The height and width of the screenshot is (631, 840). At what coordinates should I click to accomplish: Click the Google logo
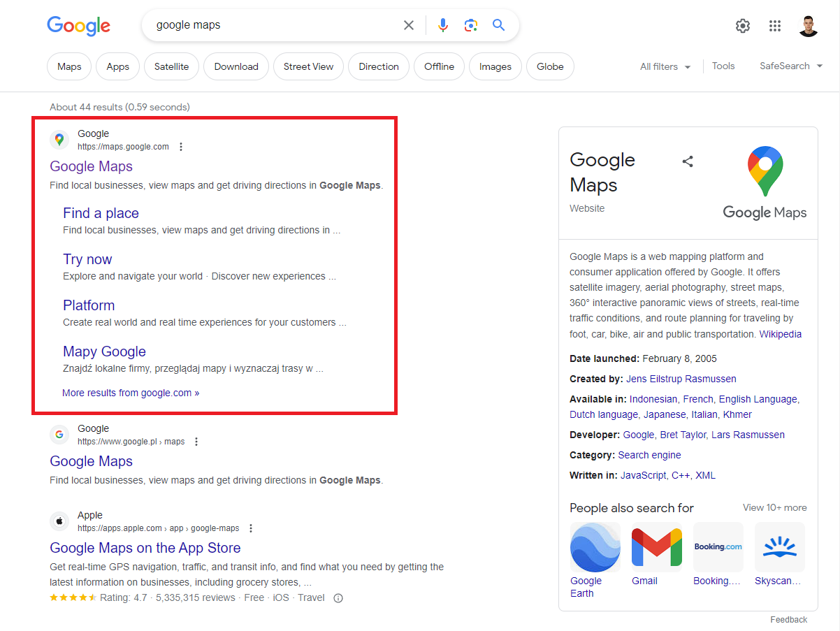click(x=78, y=26)
